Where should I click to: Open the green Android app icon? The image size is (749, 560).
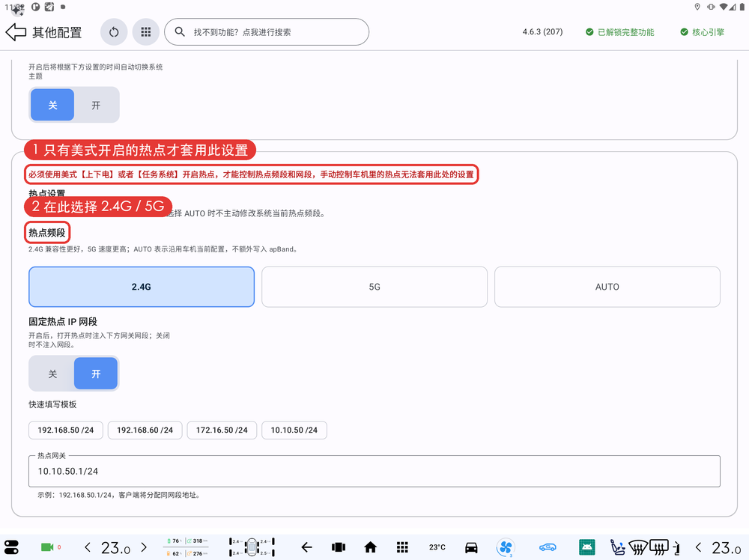point(587,547)
